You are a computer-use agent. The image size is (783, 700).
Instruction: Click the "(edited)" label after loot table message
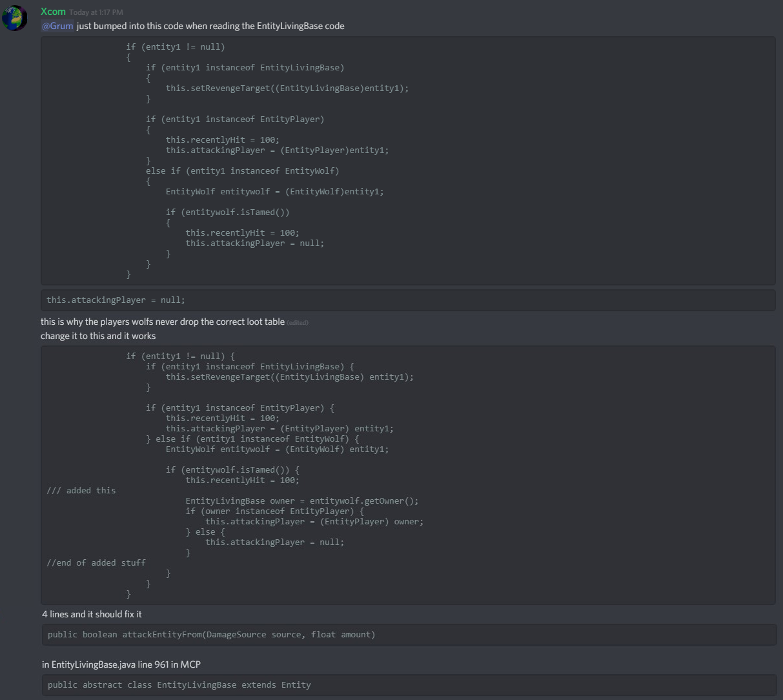coord(297,322)
